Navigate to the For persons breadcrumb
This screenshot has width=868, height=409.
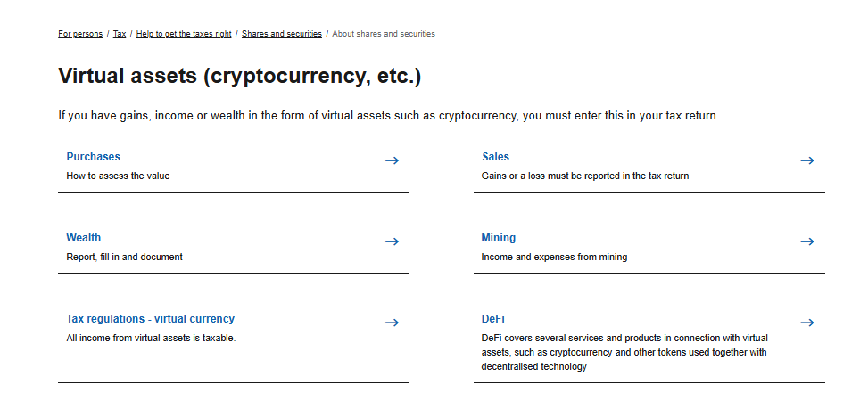click(80, 34)
